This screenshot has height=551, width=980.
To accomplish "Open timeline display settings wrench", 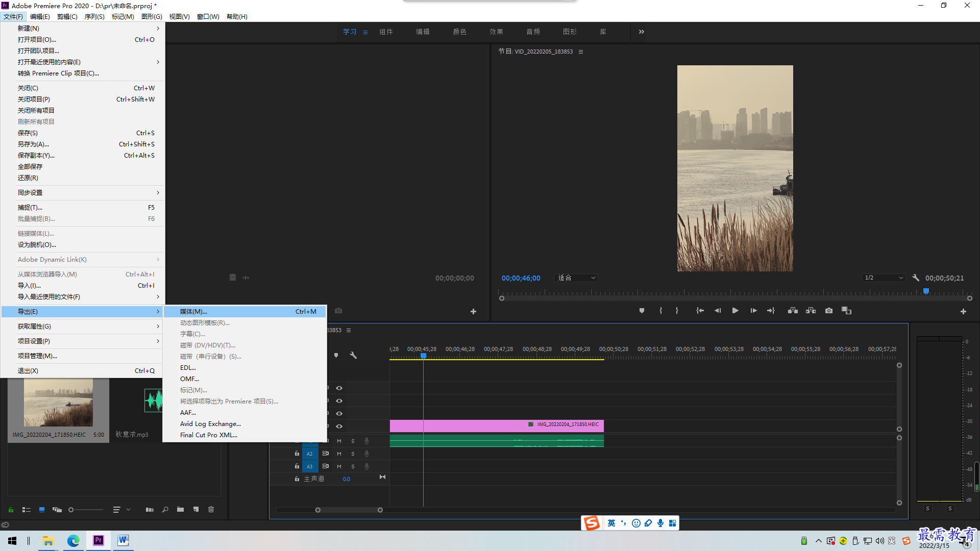I will tap(353, 355).
